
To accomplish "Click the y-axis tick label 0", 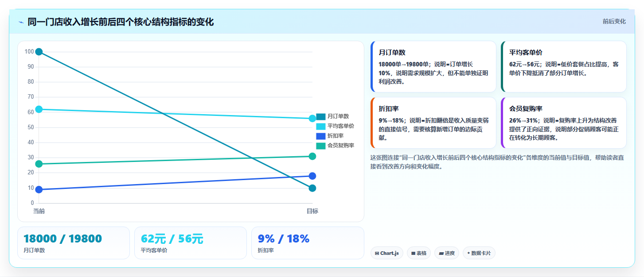I will tap(32, 203).
